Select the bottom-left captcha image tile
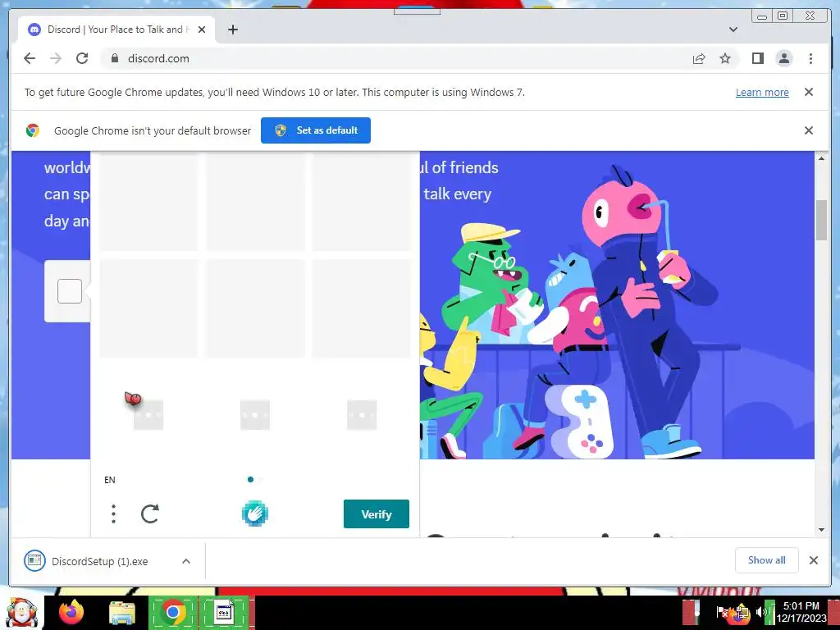This screenshot has width=840, height=630. 148,308
